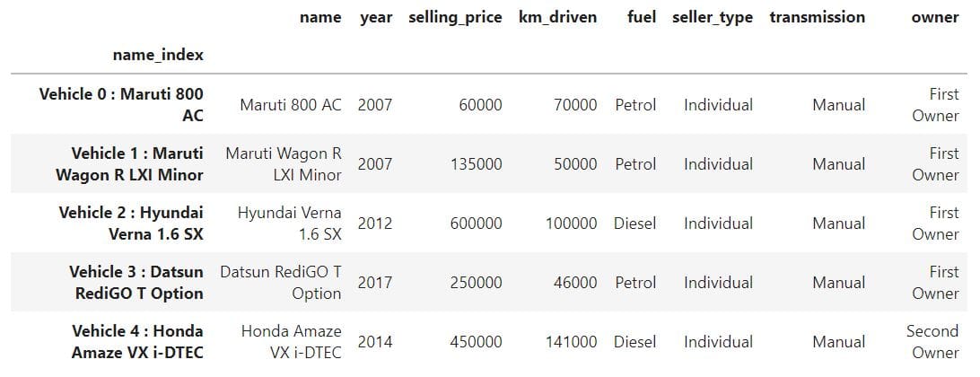This screenshot has width=980, height=377.
Task: Select the transmission column header
Action: coord(818,18)
